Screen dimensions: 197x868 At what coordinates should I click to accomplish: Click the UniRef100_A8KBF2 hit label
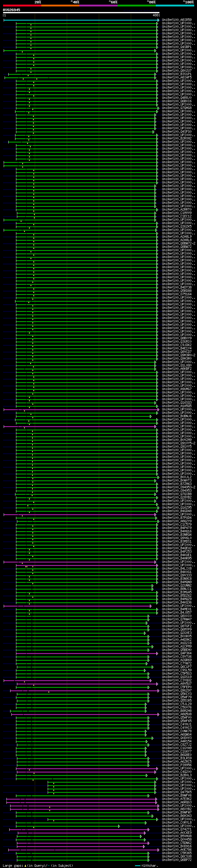(177, 369)
